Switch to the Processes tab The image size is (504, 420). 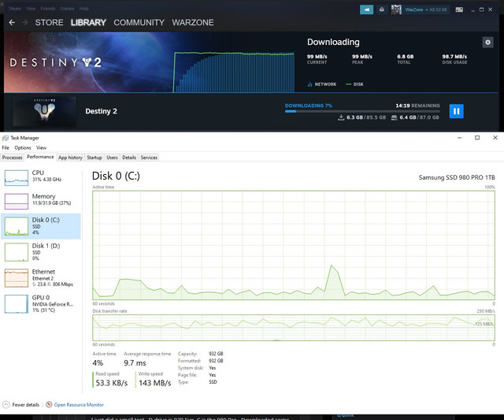(13, 158)
